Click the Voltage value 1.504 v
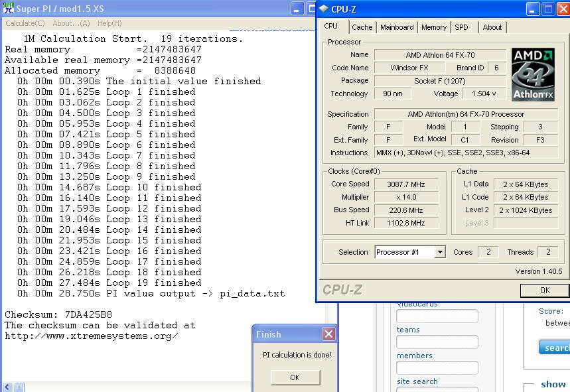 (484, 94)
